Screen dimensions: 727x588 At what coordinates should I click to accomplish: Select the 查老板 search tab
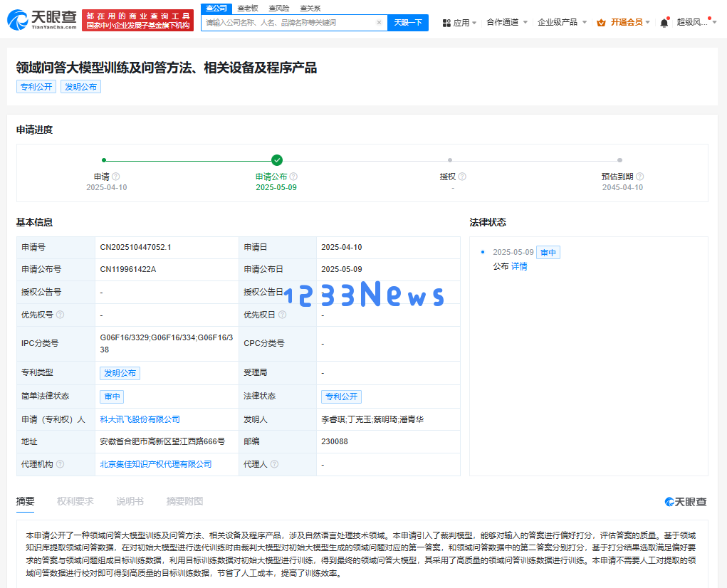[248, 9]
